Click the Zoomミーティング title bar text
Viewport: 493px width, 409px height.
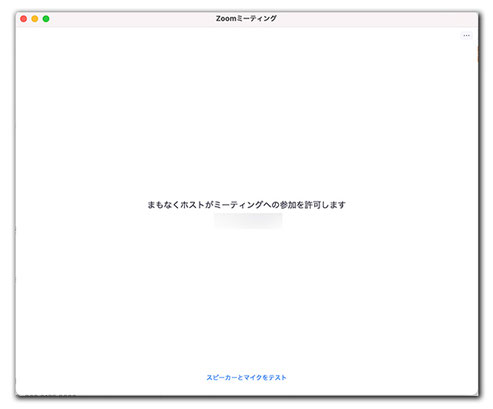tap(246, 19)
